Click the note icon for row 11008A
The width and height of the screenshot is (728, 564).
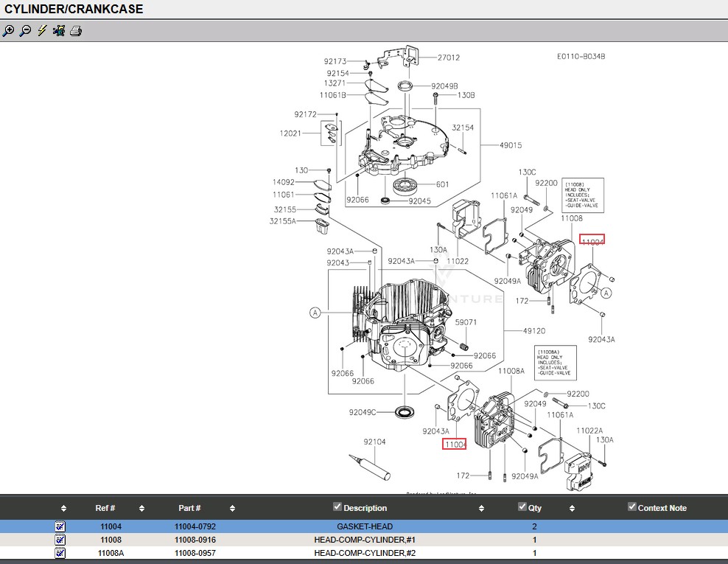click(x=60, y=553)
